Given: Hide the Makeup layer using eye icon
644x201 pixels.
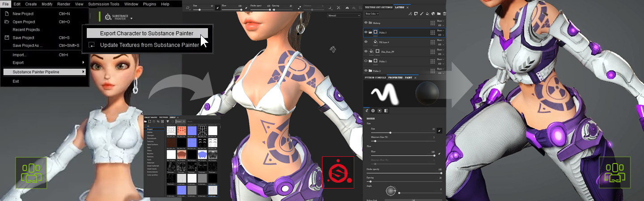Looking at the screenshot, I should point(366,22).
